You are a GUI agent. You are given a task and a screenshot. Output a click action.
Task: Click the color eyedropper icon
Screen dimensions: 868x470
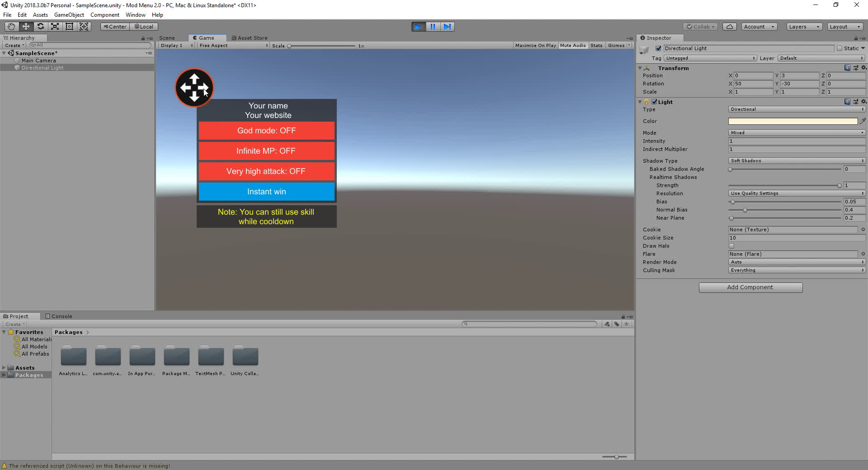863,121
